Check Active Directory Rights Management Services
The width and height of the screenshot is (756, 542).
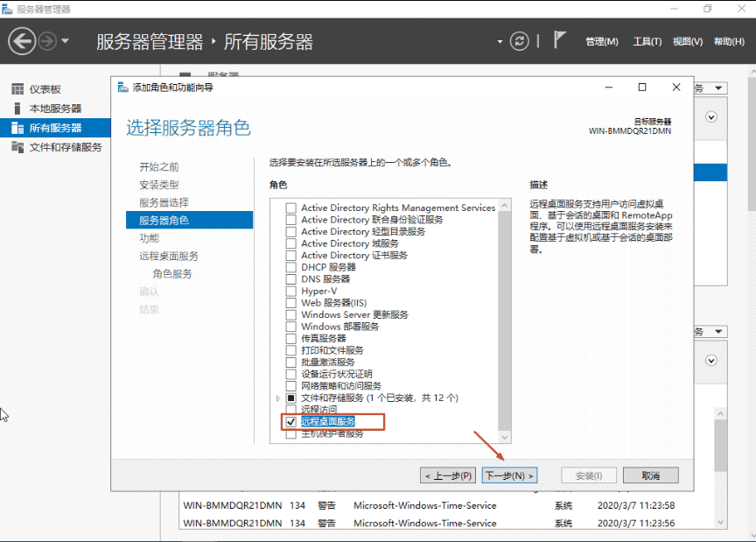[290, 208]
